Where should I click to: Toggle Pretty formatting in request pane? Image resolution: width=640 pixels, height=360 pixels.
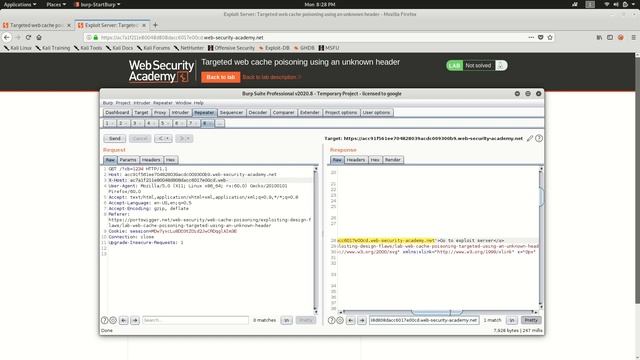tap(306, 320)
